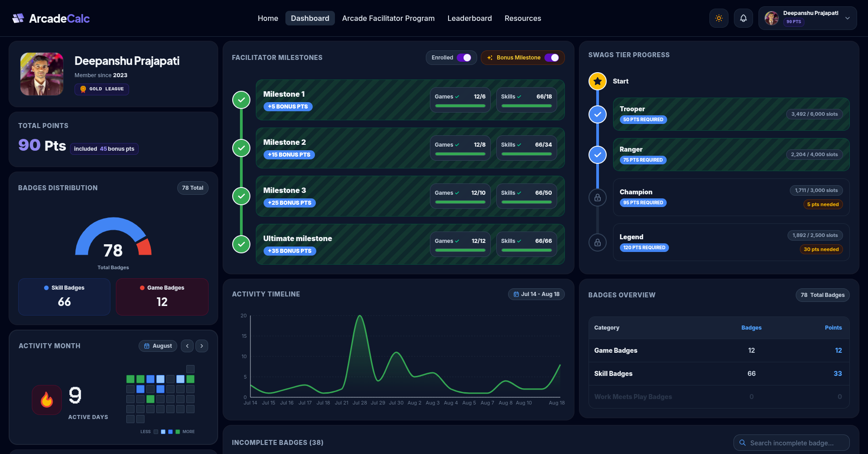Click the 90 PTS chip in header
Viewport: 868px width, 454px height.
pyautogui.click(x=793, y=22)
